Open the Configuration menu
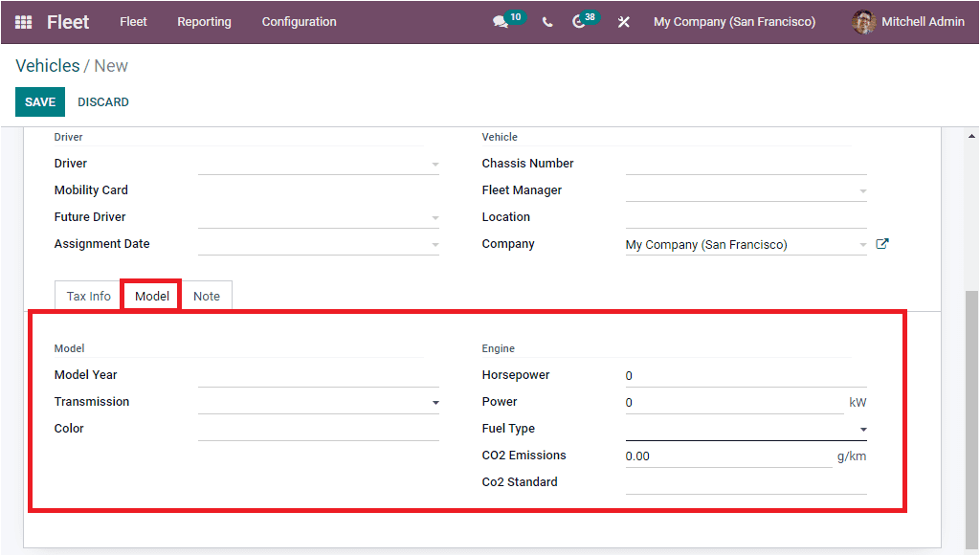Image resolution: width=980 pixels, height=556 pixels. 298,22
